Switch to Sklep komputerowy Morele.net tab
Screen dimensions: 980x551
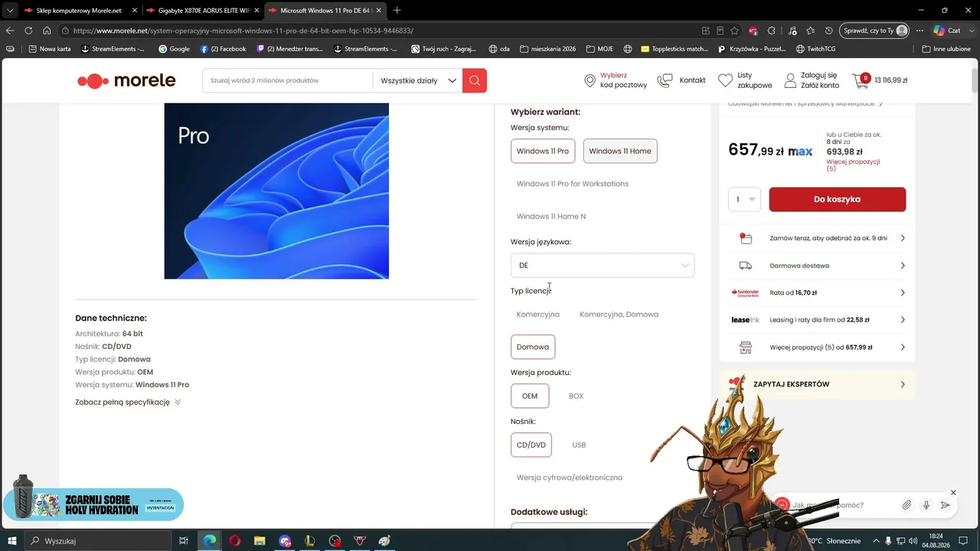coord(80,11)
